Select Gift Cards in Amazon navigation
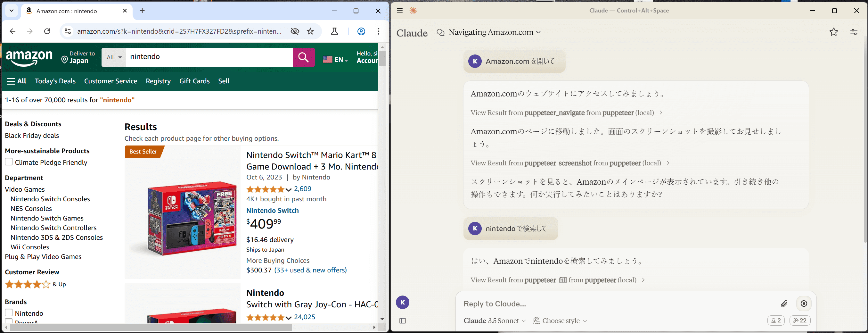Image resolution: width=868 pixels, height=333 pixels. click(x=194, y=81)
